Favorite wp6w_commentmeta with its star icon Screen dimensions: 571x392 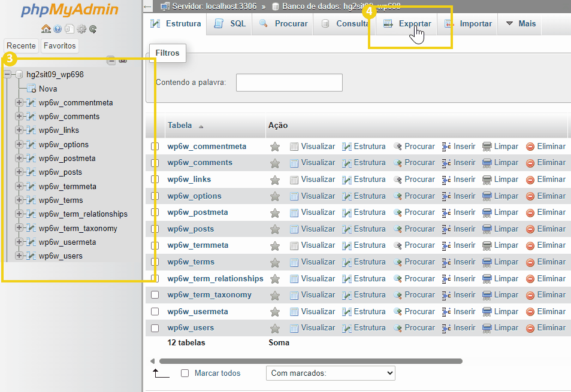tap(275, 147)
